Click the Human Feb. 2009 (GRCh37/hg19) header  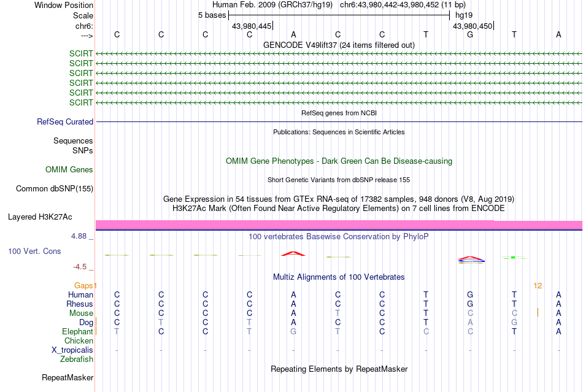[273, 5]
